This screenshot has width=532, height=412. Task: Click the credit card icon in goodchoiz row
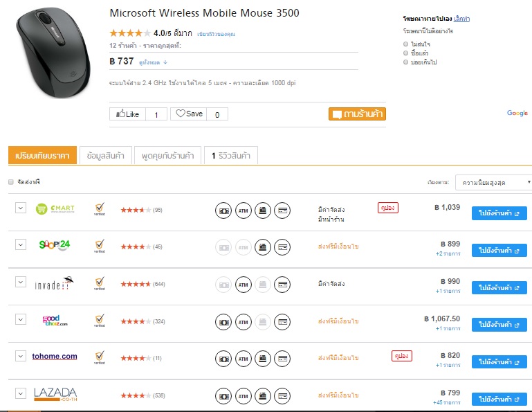[282, 322]
